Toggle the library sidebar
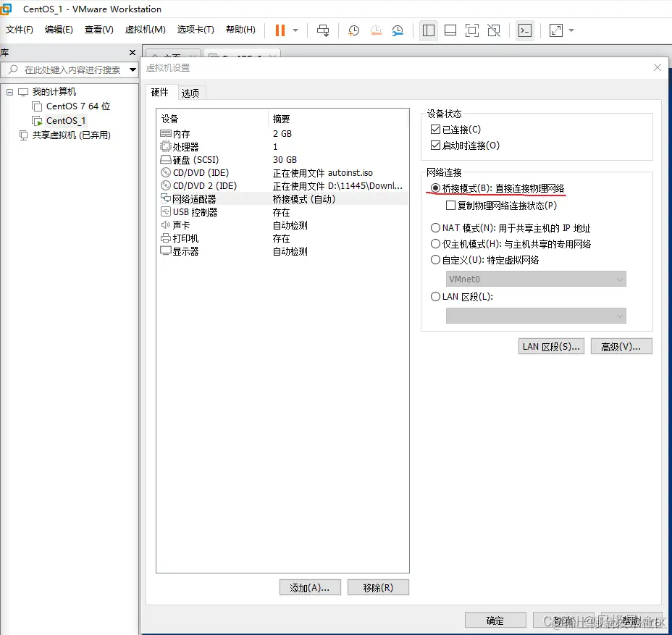 tap(428, 30)
